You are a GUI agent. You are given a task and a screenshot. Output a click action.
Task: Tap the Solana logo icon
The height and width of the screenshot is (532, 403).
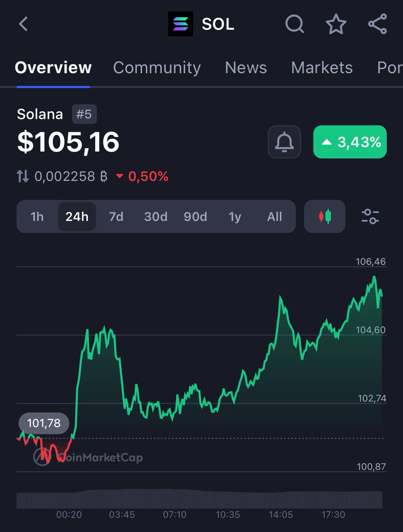(181, 23)
